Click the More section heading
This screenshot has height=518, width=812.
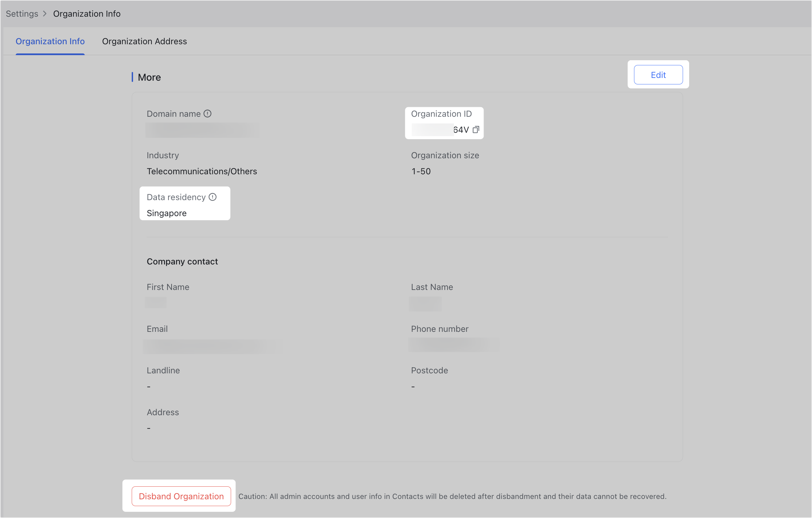pyautogui.click(x=149, y=77)
